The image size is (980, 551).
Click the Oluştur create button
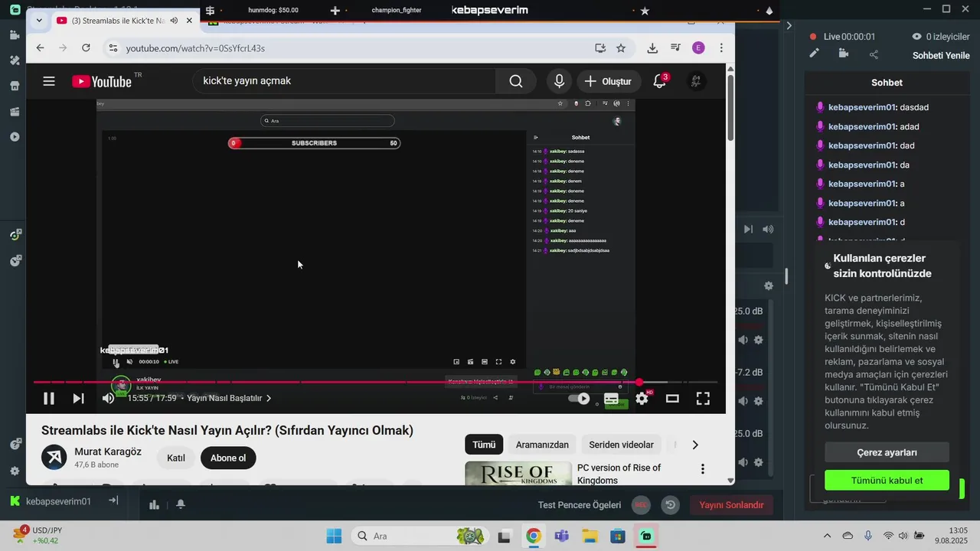tap(609, 81)
